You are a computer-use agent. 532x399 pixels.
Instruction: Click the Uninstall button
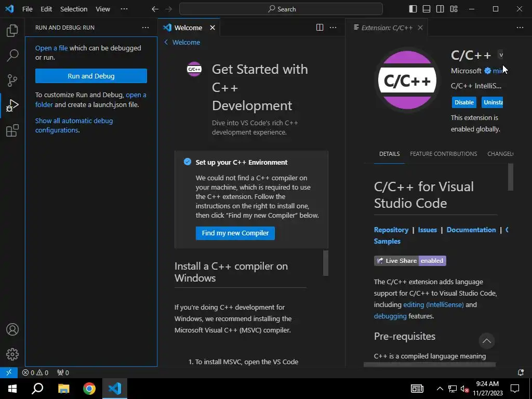492,102
